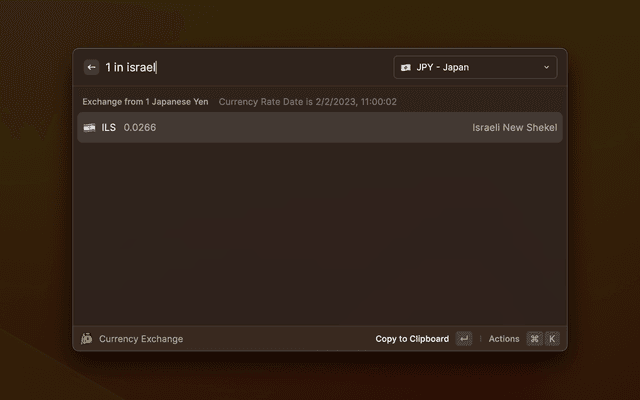Viewport: 640px width, 400px height.
Task: Click the ILS currency code text
Action: pos(109,127)
